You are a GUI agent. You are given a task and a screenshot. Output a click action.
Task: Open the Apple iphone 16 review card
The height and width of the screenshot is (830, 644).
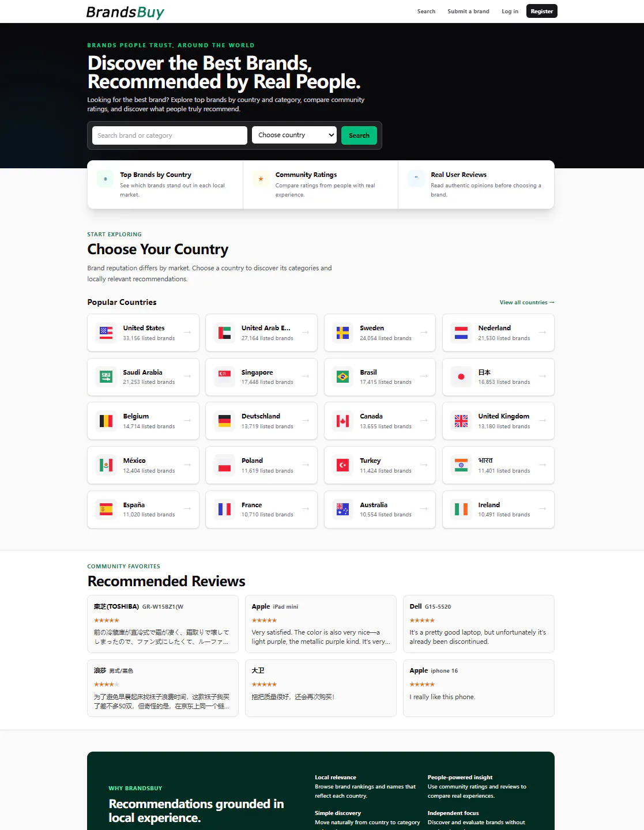pos(479,688)
